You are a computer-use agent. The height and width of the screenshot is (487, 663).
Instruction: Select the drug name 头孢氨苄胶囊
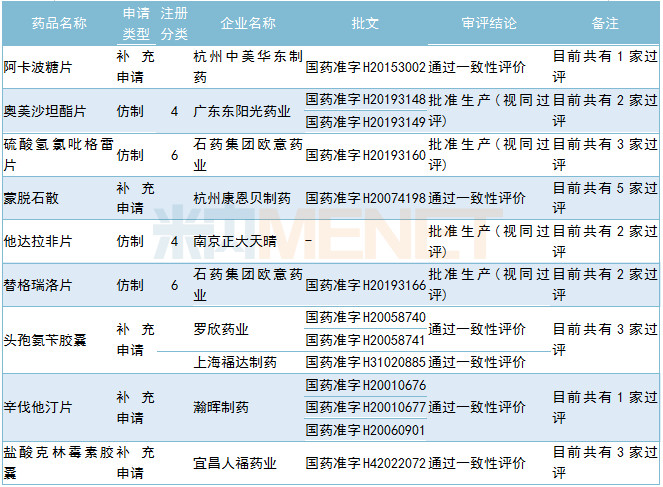coord(44,340)
